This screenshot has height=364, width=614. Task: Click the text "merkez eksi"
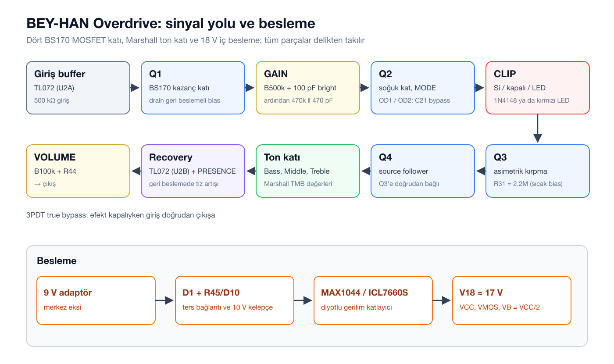[62, 307]
